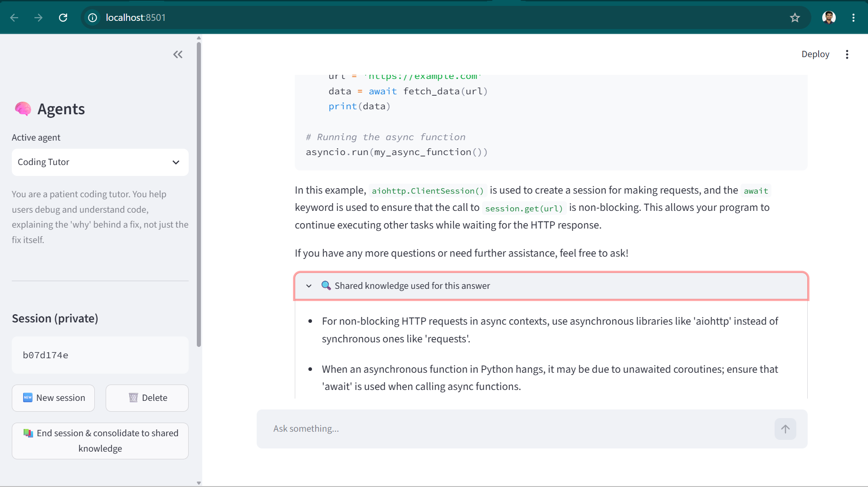Click the magnifier icon in the expander header
This screenshot has height=487, width=868.
[326, 286]
